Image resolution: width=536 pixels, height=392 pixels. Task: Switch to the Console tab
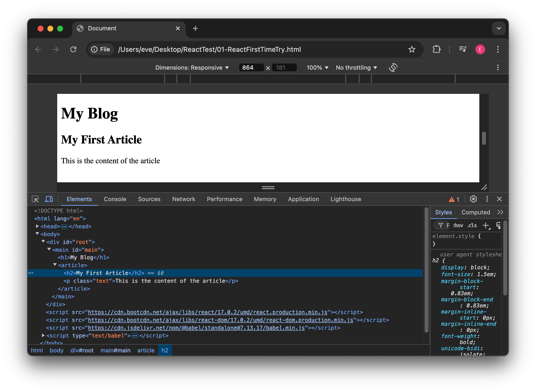coord(115,199)
